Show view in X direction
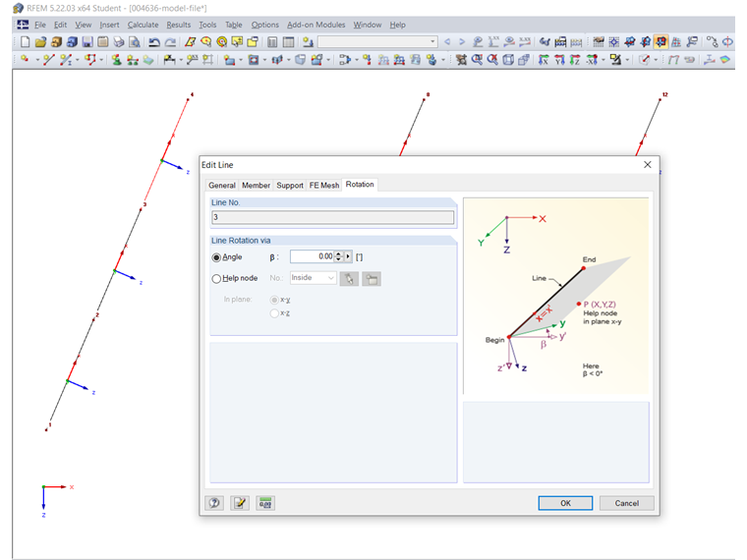 click(x=544, y=60)
